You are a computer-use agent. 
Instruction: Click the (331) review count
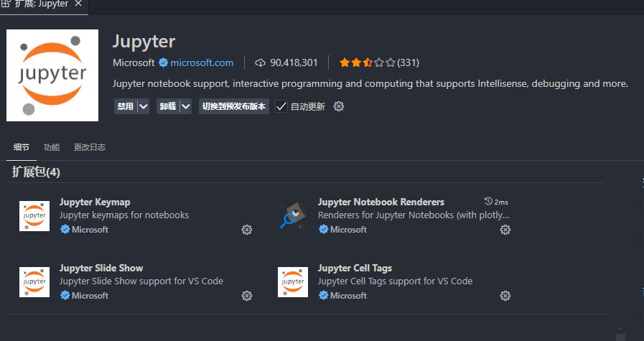[409, 63]
